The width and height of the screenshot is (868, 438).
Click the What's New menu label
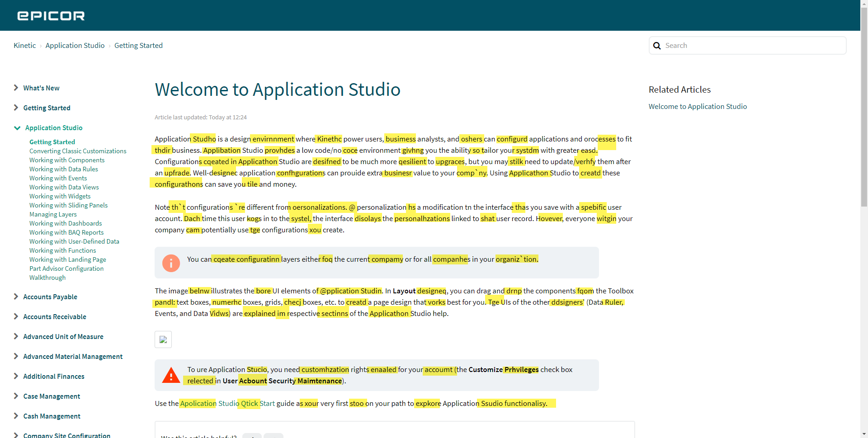pyautogui.click(x=41, y=88)
